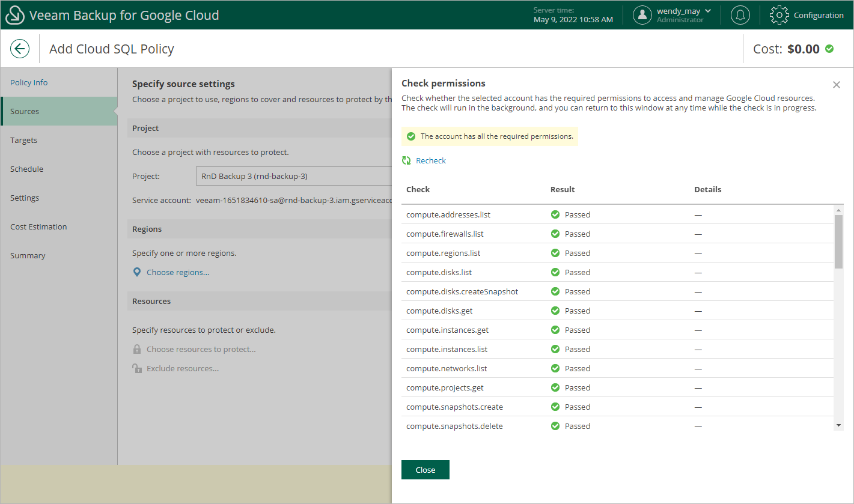Click the service account email text
Screen dimensions: 854x504
(x=294, y=200)
